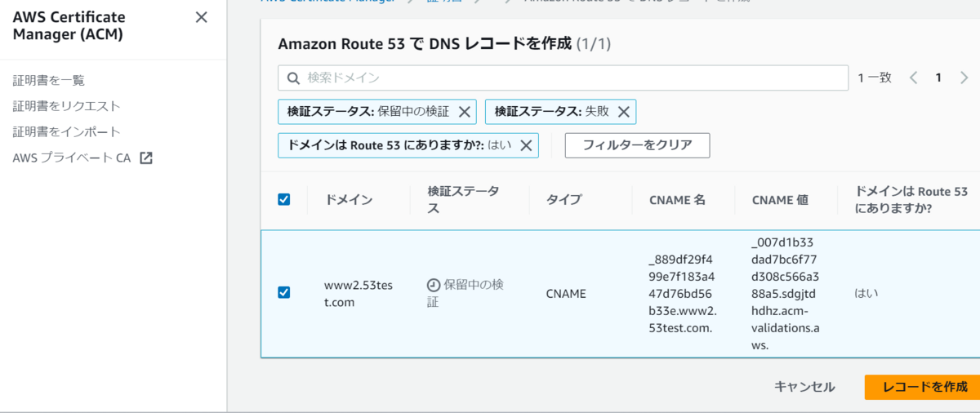Click the 検証ステータス: 失敗 filter chip label

click(552, 112)
